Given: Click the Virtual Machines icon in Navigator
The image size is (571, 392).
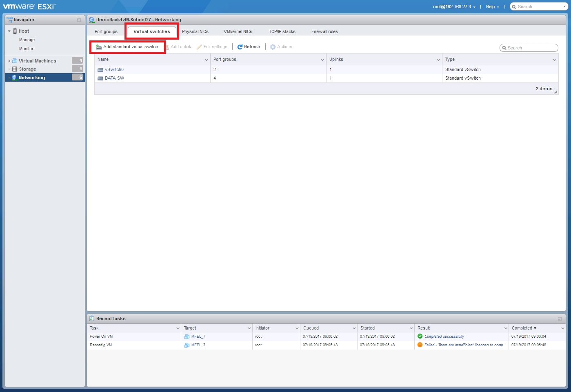Looking at the screenshot, I should (15, 61).
